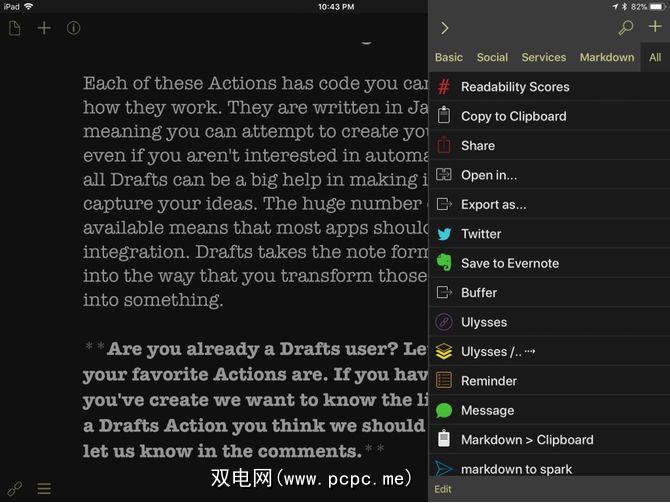Tap the green Message bubble icon

(444, 410)
